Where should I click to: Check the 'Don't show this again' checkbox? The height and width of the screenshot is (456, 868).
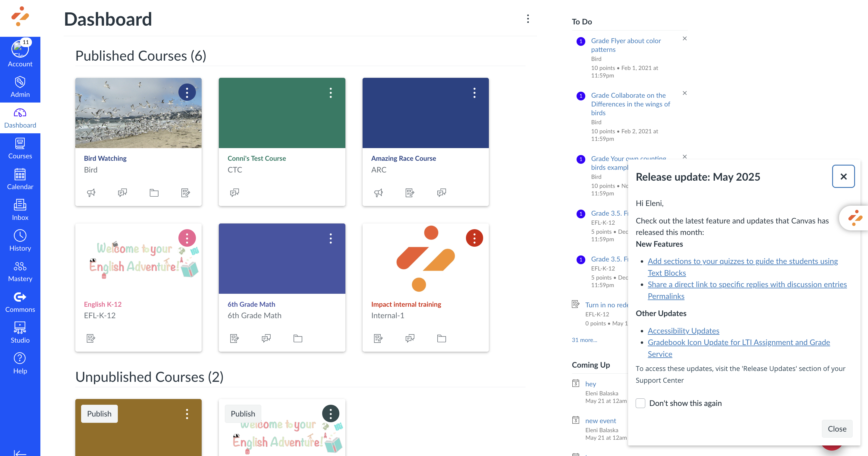pos(640,403)
